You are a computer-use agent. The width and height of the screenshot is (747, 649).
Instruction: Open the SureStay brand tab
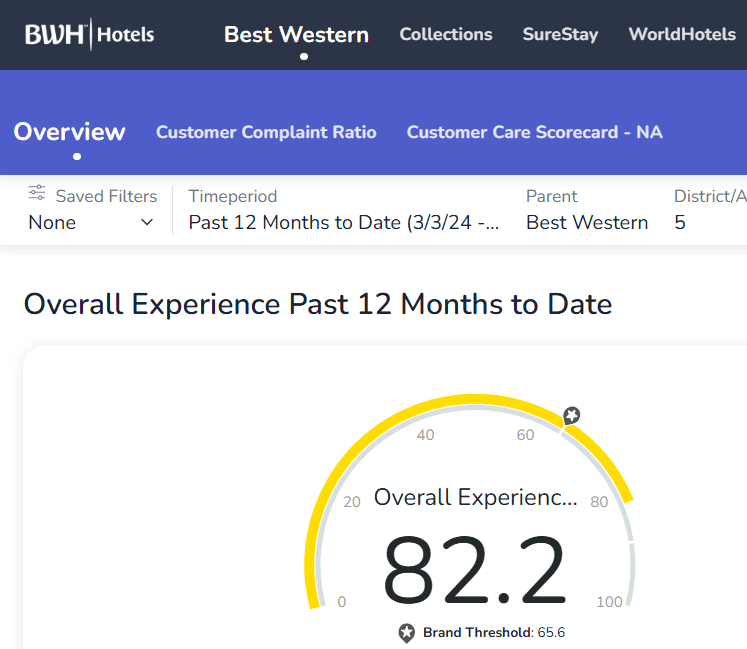coord(560,34)
